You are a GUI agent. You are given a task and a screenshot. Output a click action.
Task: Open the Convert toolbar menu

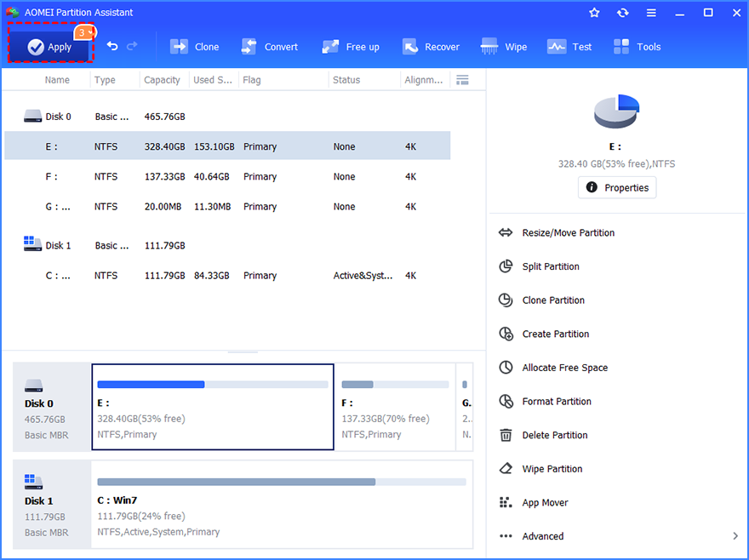[269, 48]
